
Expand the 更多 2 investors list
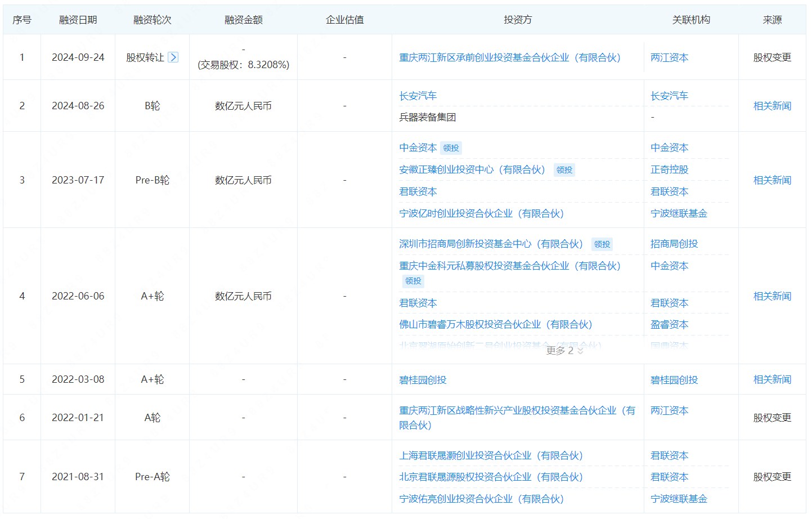click(x=565, y=351)
